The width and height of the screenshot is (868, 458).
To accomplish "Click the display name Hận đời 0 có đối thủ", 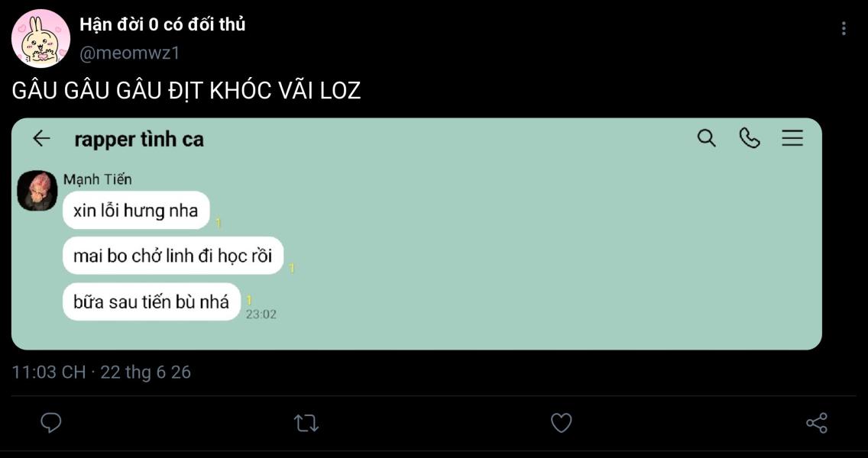I will 162,25.
